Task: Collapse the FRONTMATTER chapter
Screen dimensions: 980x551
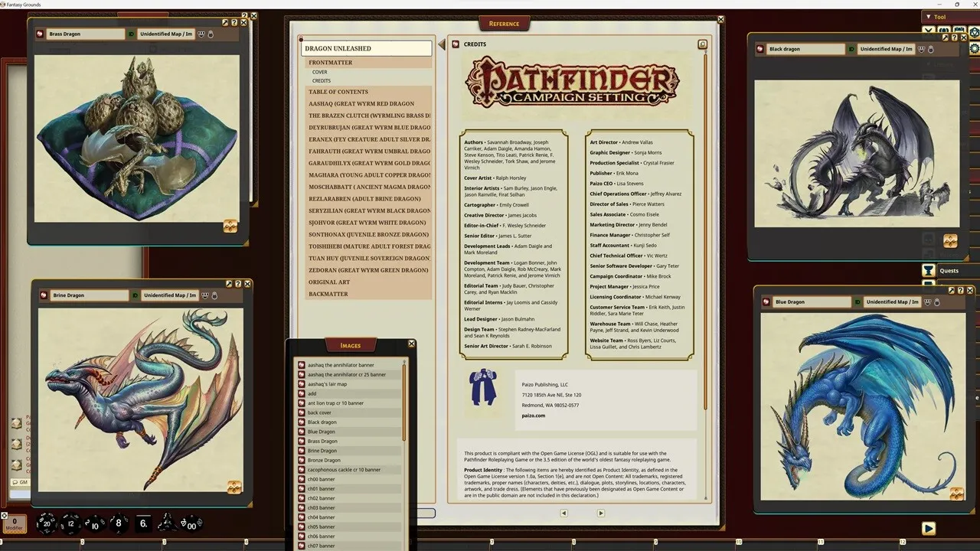Action: (x=369, y=63)
